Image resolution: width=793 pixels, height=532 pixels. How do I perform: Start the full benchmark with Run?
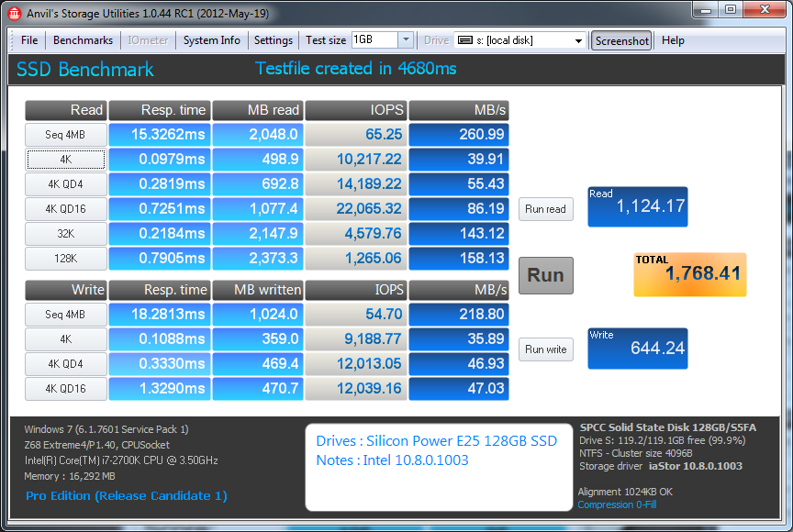(546, 275)
